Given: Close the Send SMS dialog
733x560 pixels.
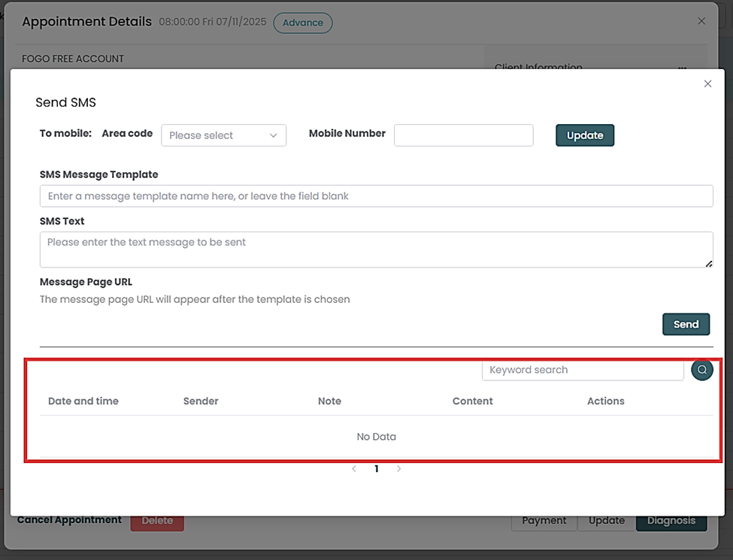Looking at the screenshot, I should pos(707,84).
